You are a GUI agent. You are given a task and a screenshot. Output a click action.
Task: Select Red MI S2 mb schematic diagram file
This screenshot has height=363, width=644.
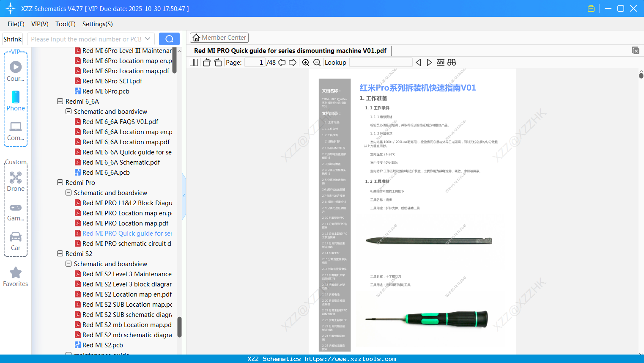(x=127, y=335)
